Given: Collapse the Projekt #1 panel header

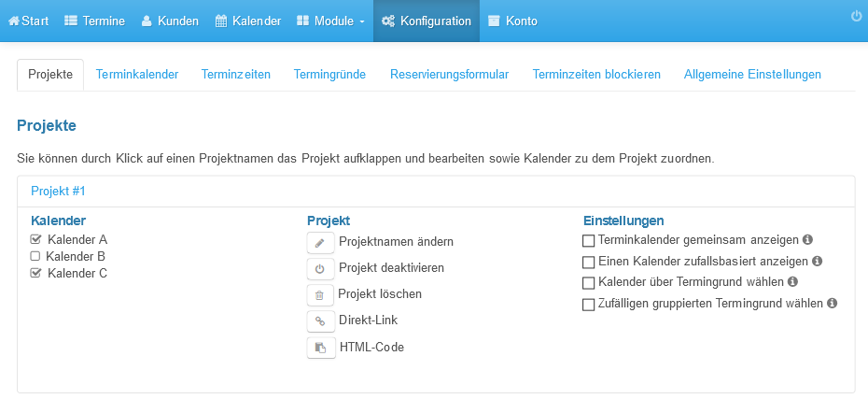Looking at the screenshot, I should [x=58, y=192].
